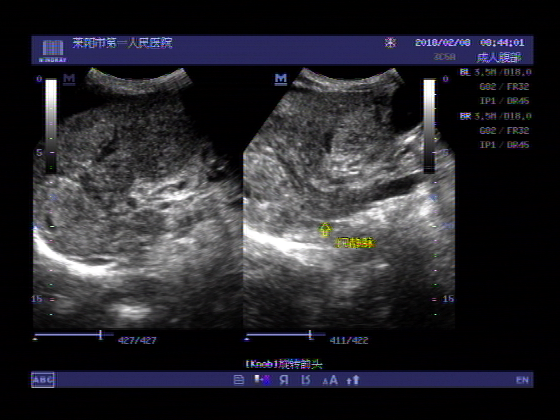Flip image horizontally with mirrored R icon
This screenshot has height=420, width=560.
(284, 380)
